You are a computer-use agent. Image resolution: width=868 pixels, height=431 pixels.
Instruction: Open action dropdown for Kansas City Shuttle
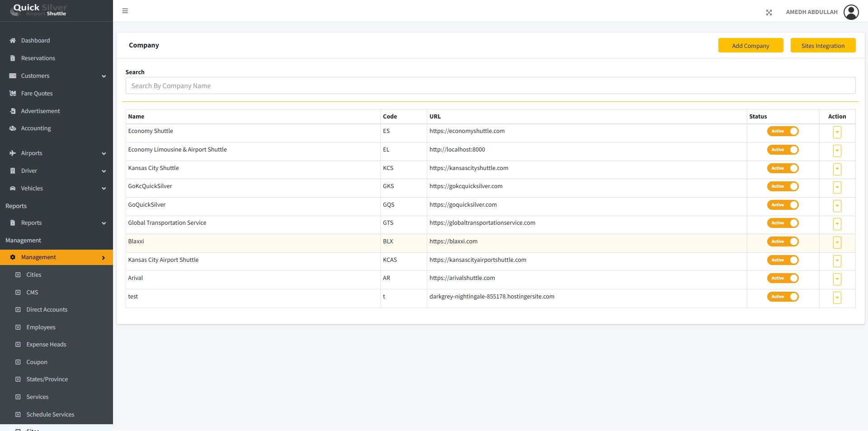coord(837,169)
